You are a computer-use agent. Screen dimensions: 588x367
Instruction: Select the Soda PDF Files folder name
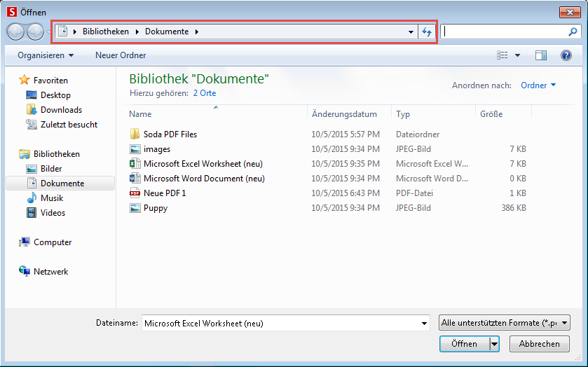170,134
